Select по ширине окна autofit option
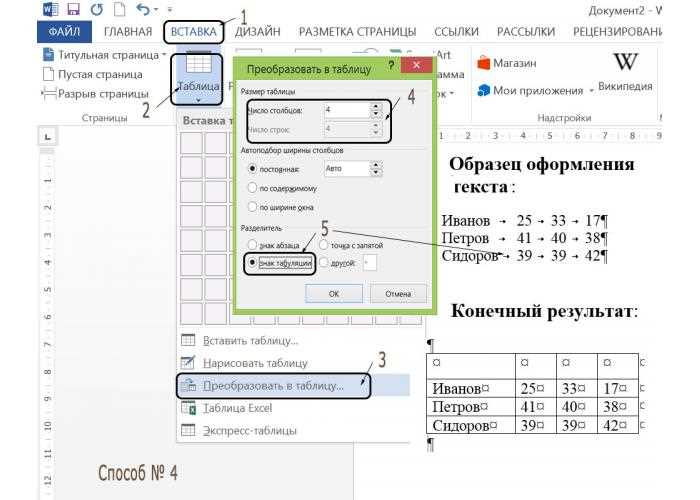 pyautogui.click(x=252, y=207)
